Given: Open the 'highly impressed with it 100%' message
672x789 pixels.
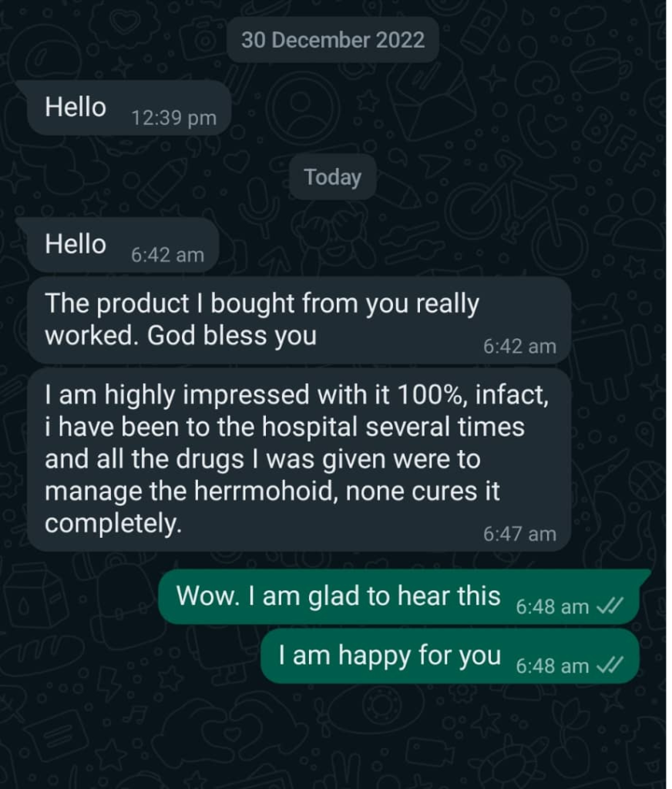Looking at the screenshot, I should [x=299, y=460].
